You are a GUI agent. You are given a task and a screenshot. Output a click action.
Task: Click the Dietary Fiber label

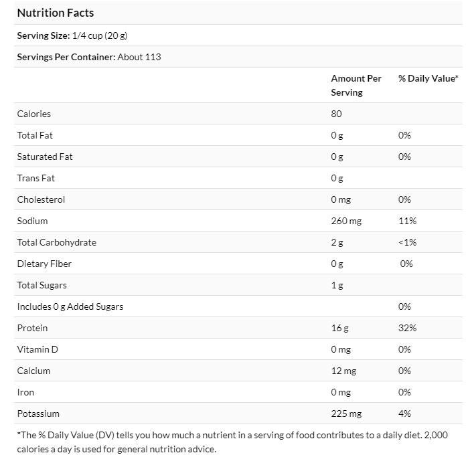tap(44, 264)
